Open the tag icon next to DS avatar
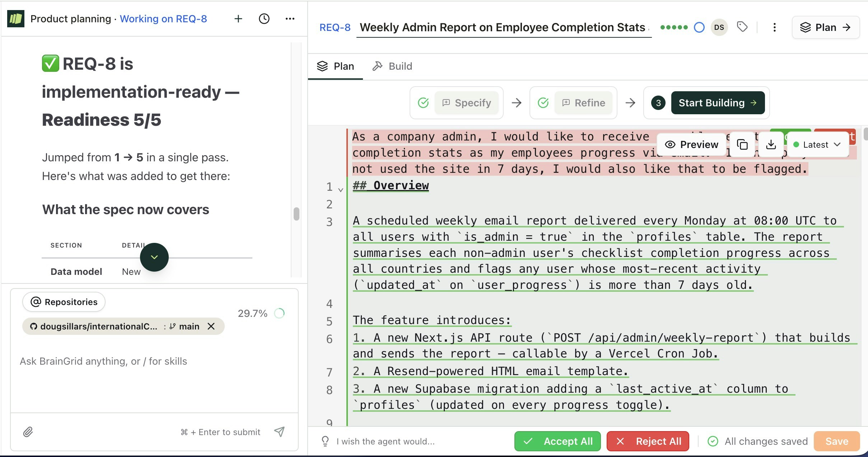This screenshot has height=457, width=868. point(742,27)
